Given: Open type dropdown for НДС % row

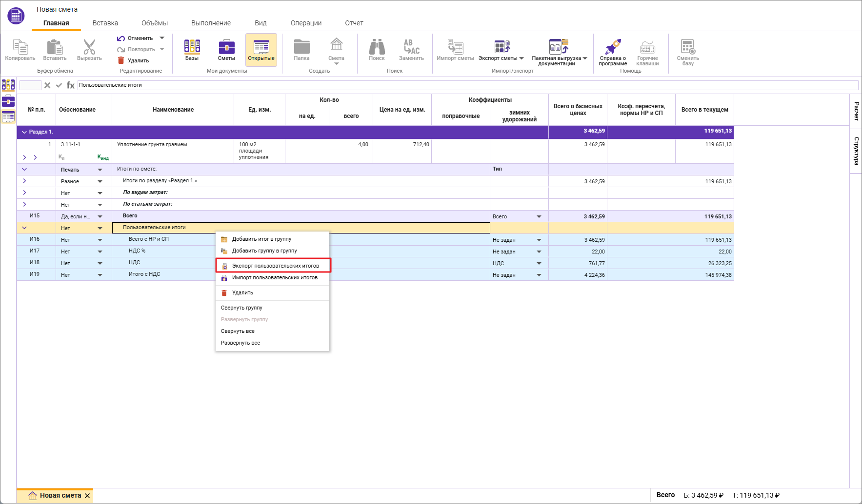Looking at the screenshot, I should pyautogui.click(x=539, y=252).
